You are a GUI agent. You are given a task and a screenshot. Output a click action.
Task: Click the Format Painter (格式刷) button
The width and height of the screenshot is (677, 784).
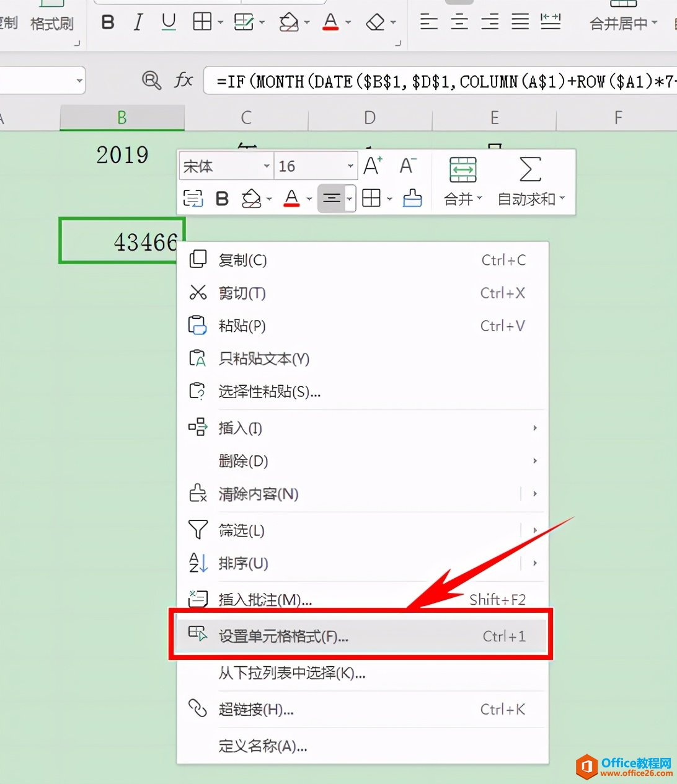(52, 24)
